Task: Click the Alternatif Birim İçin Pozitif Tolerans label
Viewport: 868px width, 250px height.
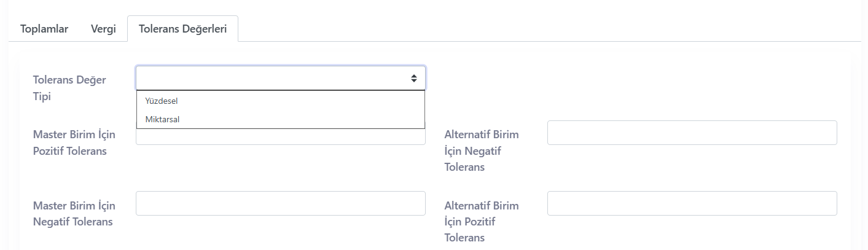Action: [482, 221]
